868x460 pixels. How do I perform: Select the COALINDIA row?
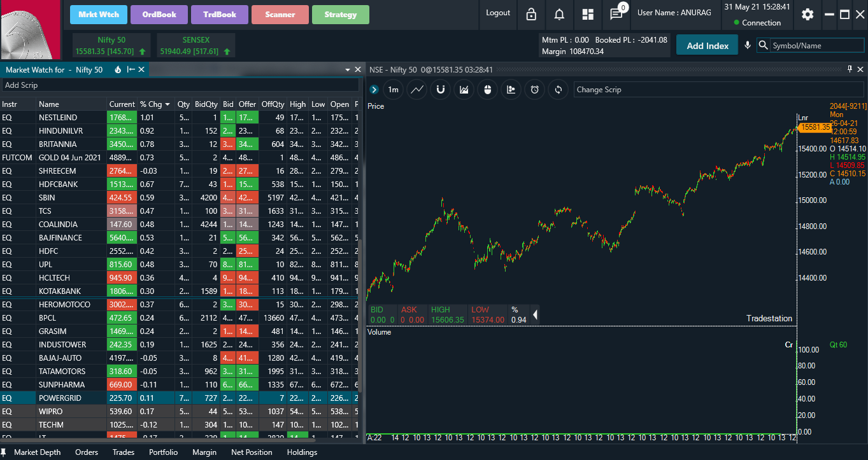(x=180, y=225)
